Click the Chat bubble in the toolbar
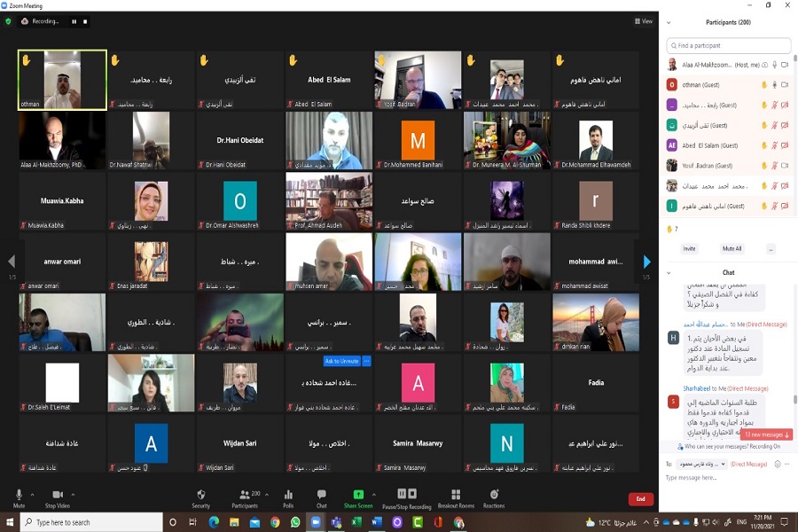The height and width of the screenshot is (532, 798). [322, 495]
